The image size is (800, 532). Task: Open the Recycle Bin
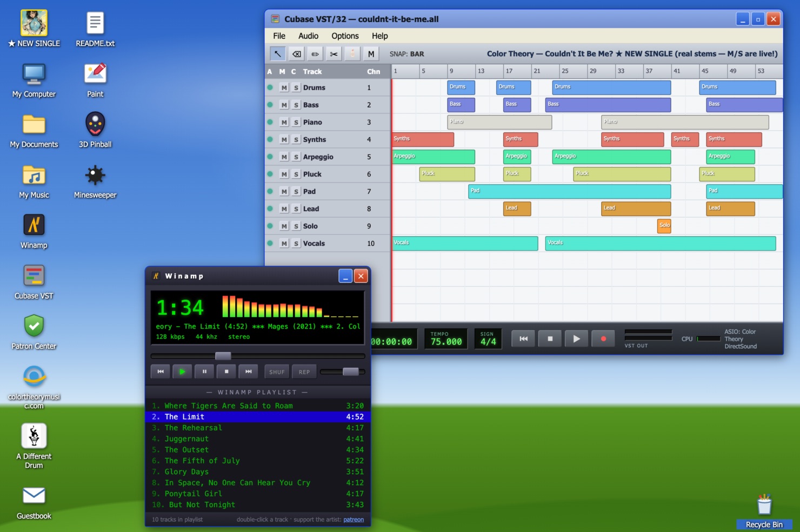764,510
